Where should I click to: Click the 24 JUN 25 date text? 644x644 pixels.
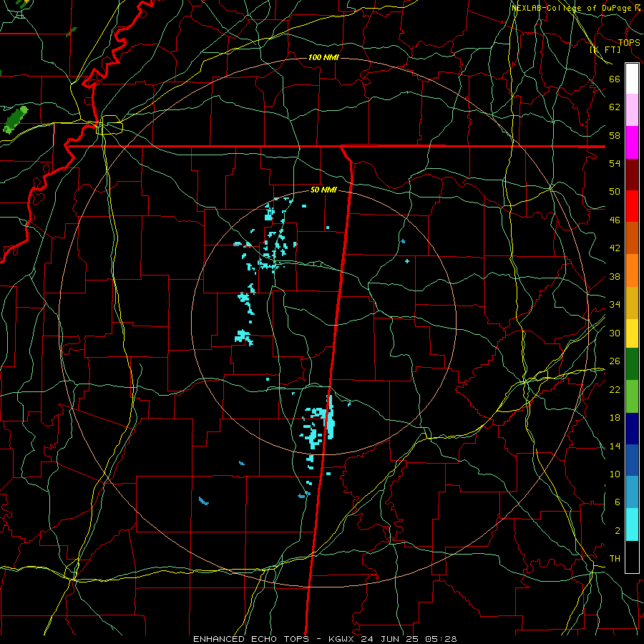click(x=391, y=639)
